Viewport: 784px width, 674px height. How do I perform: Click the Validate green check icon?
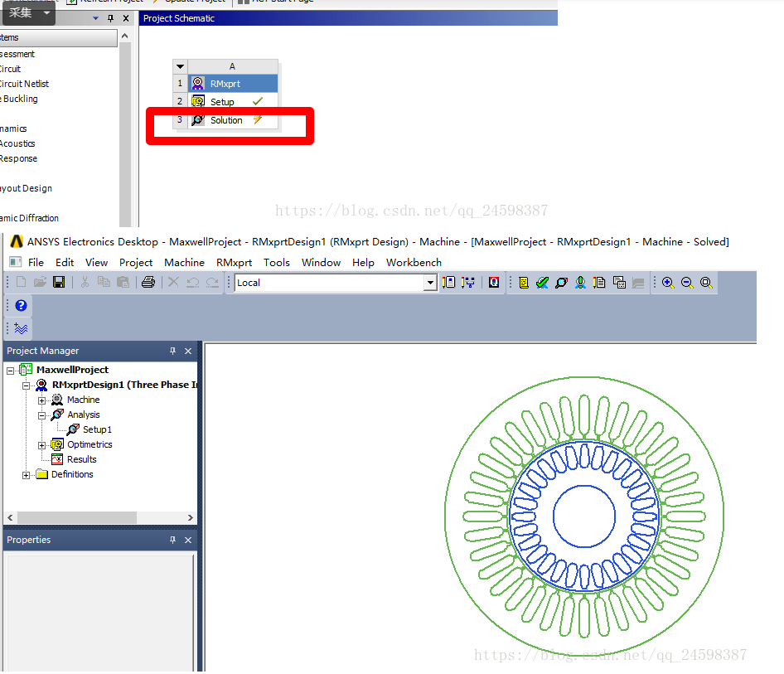pyautogui.click(x=542, y=282)
